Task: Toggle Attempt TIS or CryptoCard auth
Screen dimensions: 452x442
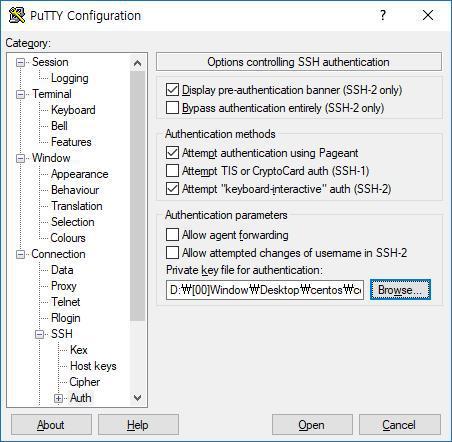Action: pos(172,171)
